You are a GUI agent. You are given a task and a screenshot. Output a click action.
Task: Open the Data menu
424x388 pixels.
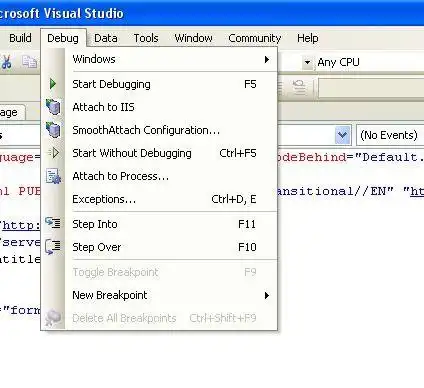pyautogui.click(x=106, y=38)
